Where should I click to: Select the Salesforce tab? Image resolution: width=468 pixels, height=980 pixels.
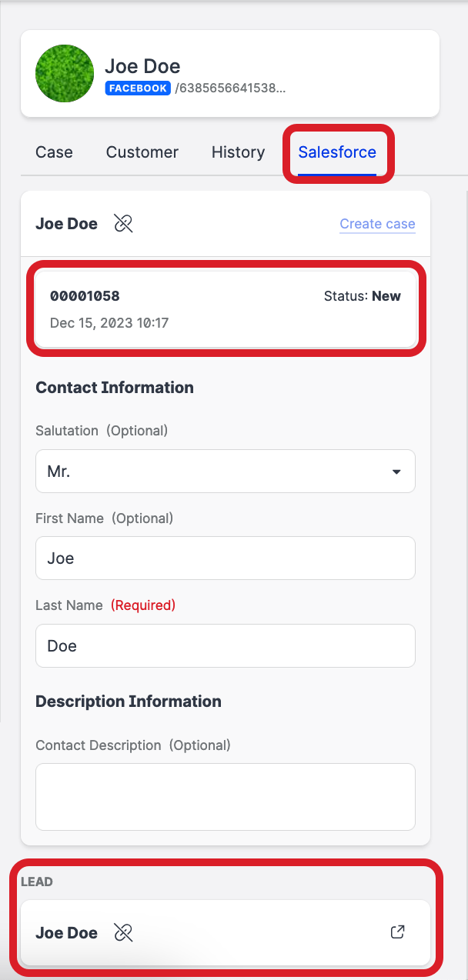point(337,152)
